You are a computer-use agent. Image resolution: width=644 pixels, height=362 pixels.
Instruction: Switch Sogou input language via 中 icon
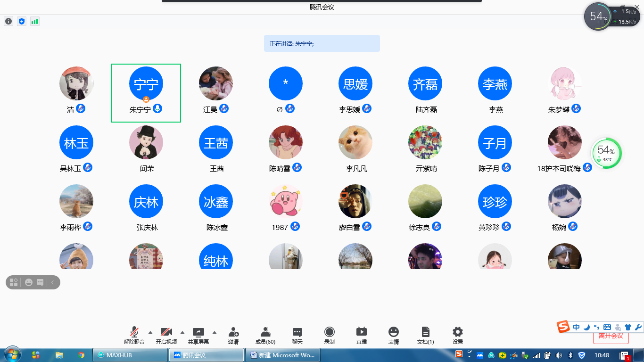click(x=577, y=327)
